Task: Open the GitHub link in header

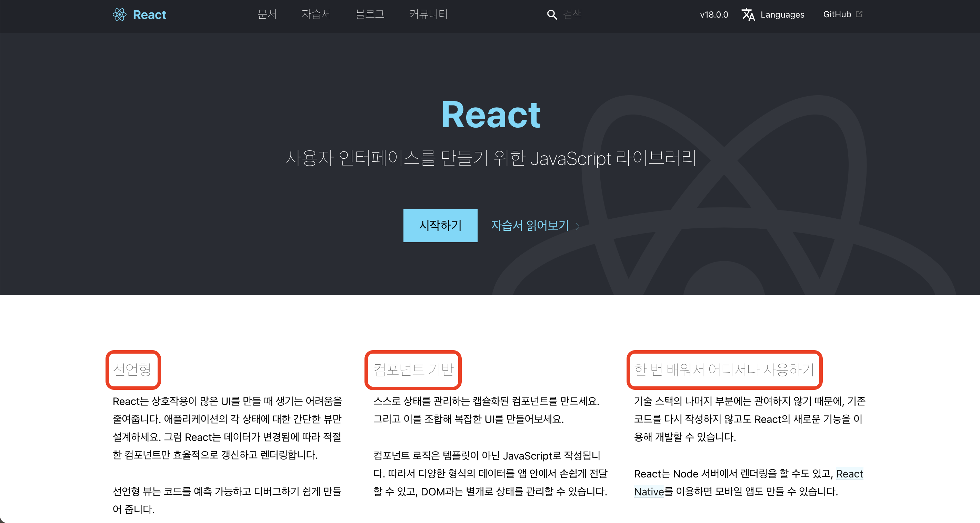Action: pyautogui.click(x=837, y=14)
